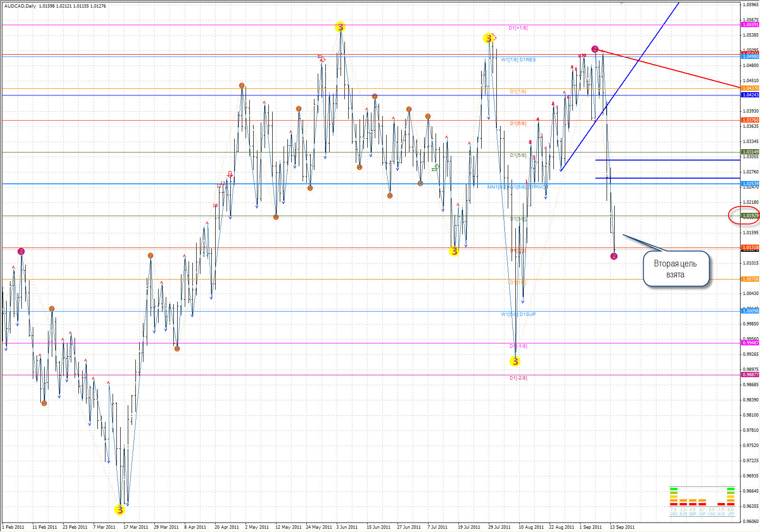Select the magenta 1.05591 price tag
Image resolution: width=760 pixels, height=532 pixels.
(x=750, y=25)
